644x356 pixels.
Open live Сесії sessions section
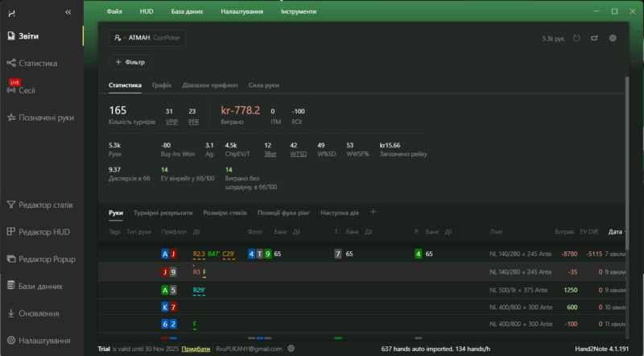27,90
